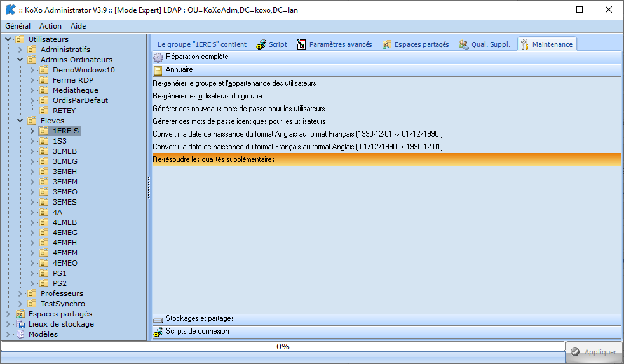
Task: Click the Appliquer button
Action: point(593,352)
